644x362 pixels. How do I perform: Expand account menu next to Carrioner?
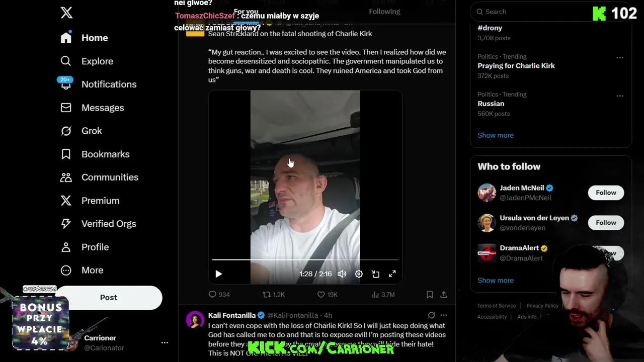tap(165, 342)
